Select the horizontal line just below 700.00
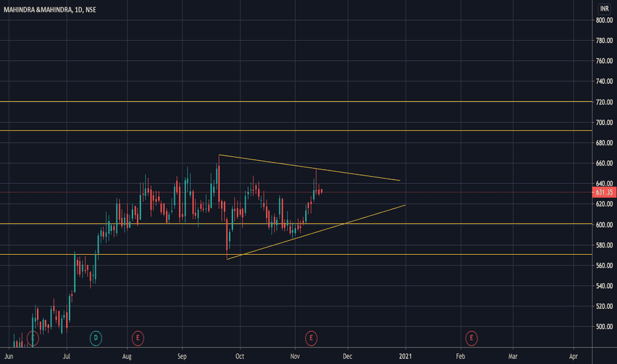The height and width of the screenshot is (364, 617). [296, 130]
